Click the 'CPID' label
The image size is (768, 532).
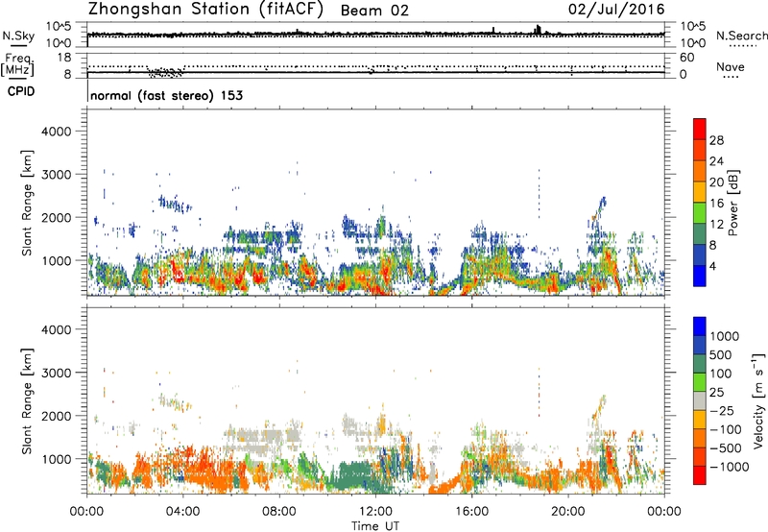21,91
